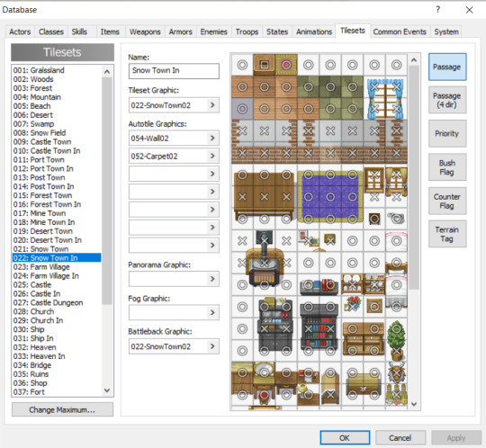Open the third empty autotile selector arrow

coord(212,174)
